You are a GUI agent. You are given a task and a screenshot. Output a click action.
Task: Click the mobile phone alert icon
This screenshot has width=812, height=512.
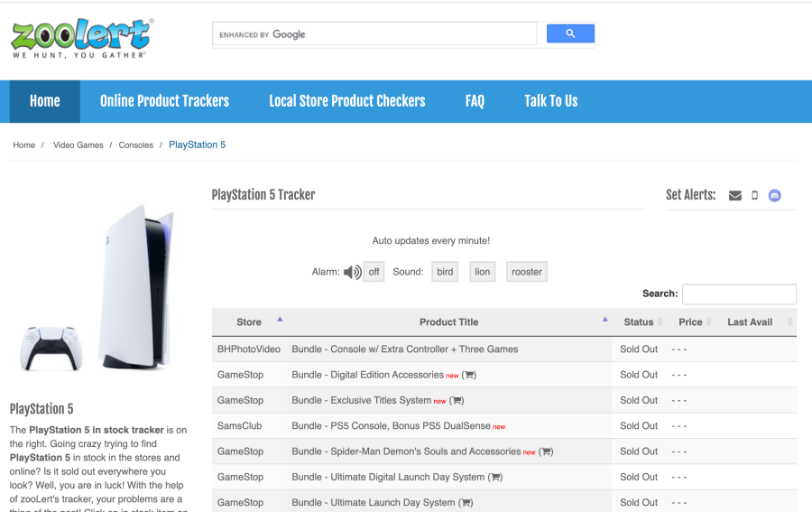pos(755,196)
